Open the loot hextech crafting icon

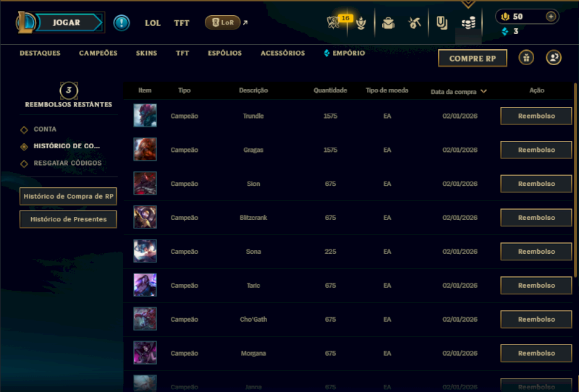click(x=414, y=23)
